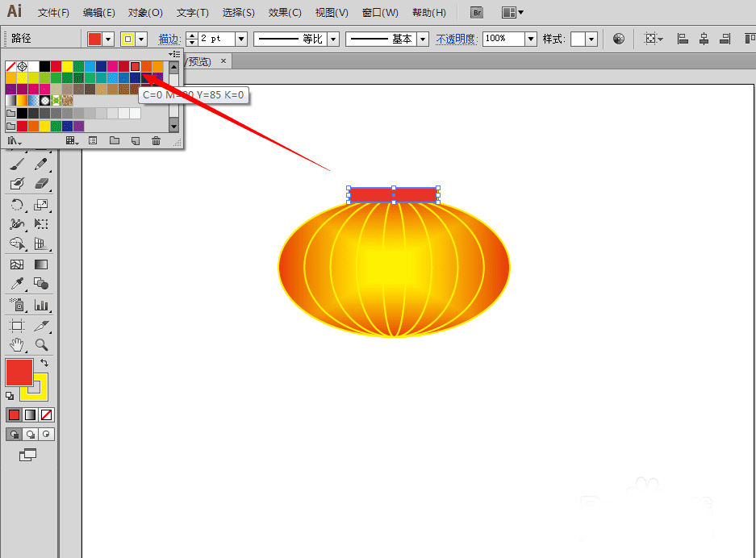The height and width of the screenshot is (558, 756).
Task: Close the document tab
Action: (x=223, y=61)
